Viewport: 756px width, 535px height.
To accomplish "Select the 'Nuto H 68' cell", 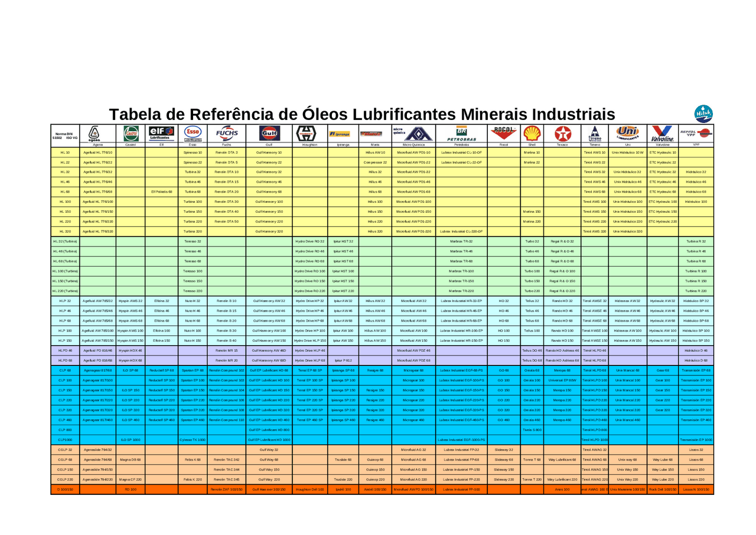I will pos(192,320).
